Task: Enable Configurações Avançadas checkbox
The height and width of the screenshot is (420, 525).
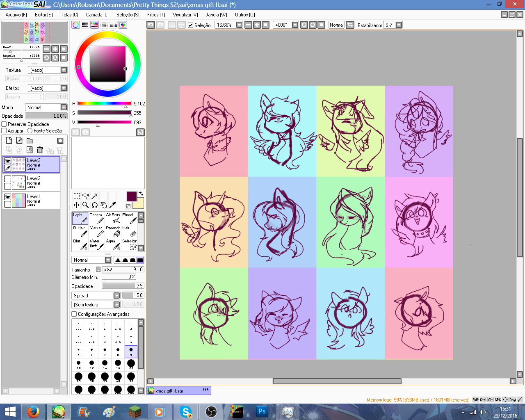Action: click(74, 314)
